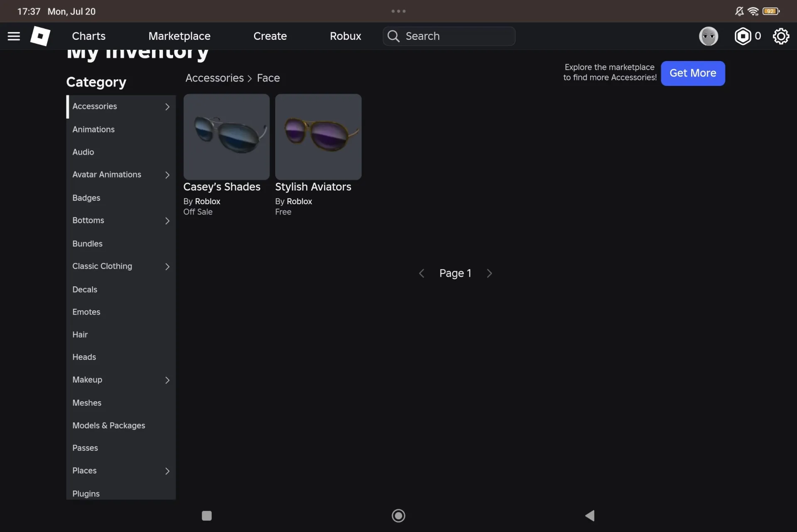This screenshot has width=797, height=532.
Task: Go to the next inventory page arrow
Action: [x=489, y=273]
